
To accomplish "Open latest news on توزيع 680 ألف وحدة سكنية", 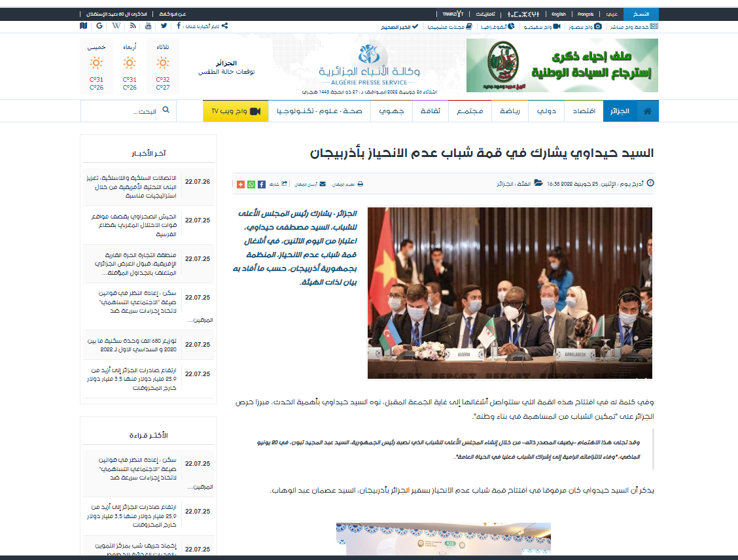I will [132, 345].
